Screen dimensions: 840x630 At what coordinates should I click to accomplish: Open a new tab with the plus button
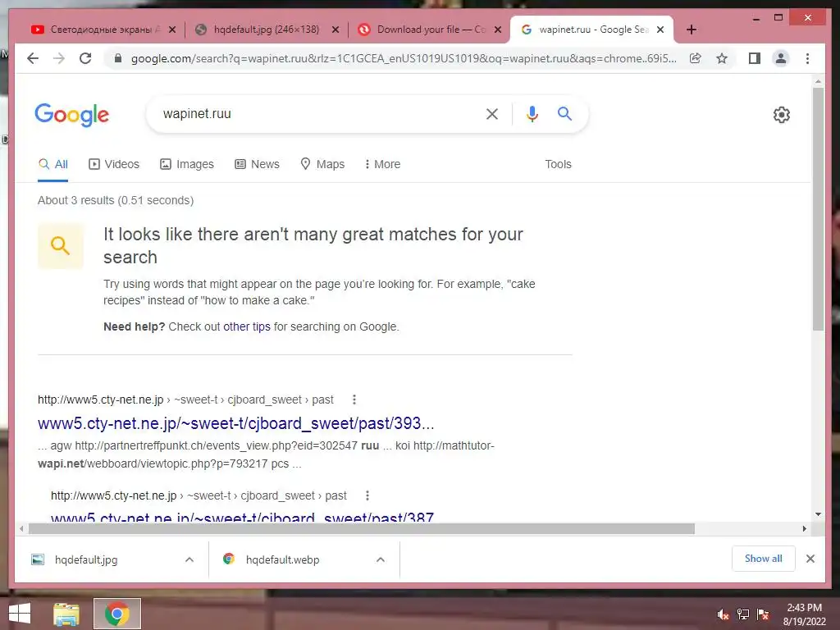691,30
